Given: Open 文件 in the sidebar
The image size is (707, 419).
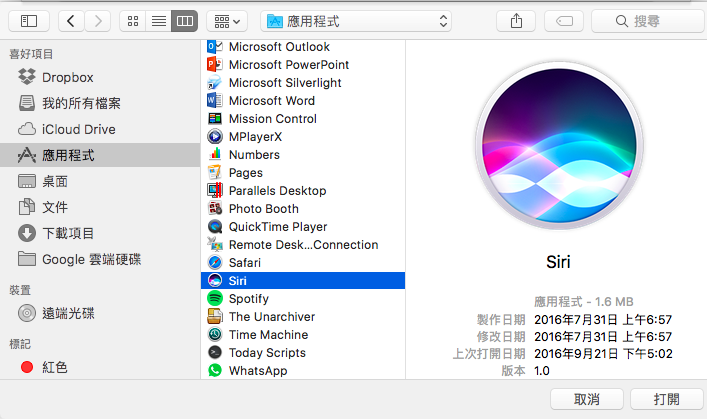Looking at the screenshot, I should [100, 207].
